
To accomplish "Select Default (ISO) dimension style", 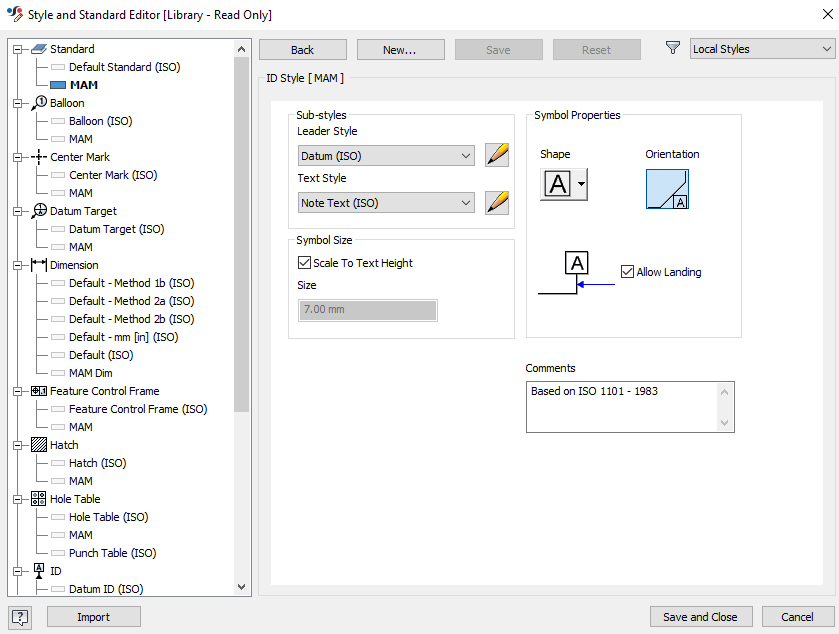I will coord(101,355).
